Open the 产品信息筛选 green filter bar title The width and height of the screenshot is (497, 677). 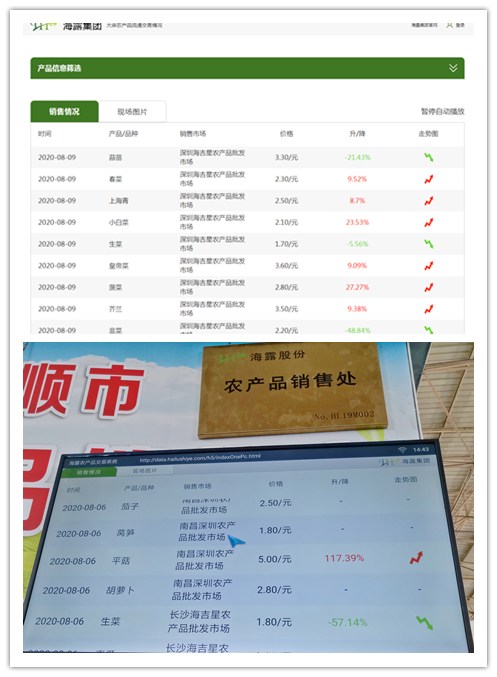coord(59,68)
